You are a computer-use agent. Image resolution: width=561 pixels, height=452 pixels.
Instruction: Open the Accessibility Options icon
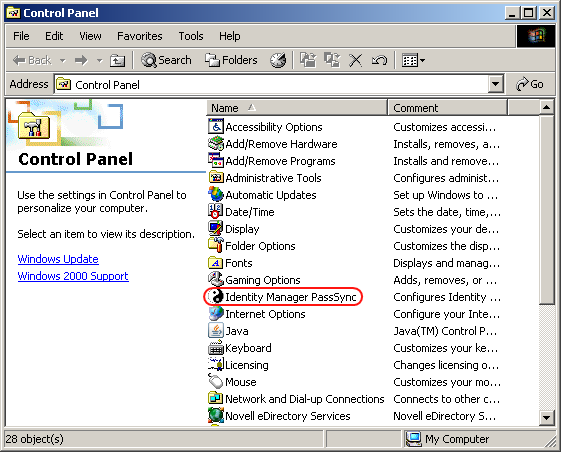coord(216,127)
